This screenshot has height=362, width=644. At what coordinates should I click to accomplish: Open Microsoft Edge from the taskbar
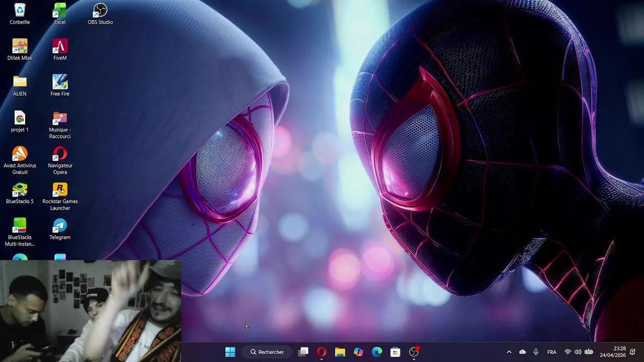377,352
